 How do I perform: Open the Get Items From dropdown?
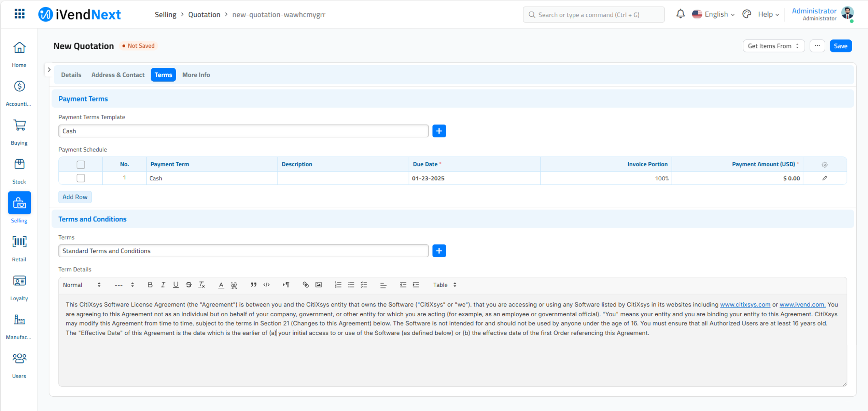coord(773,46)
